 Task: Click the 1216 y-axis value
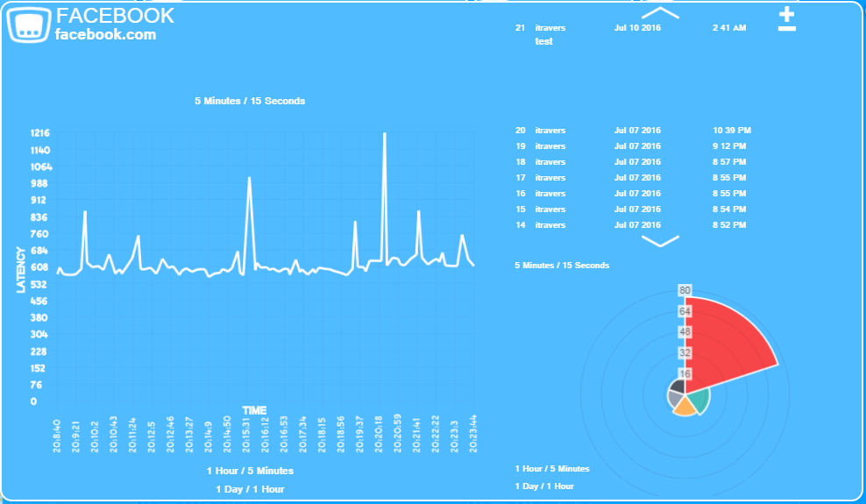[40, 133]
